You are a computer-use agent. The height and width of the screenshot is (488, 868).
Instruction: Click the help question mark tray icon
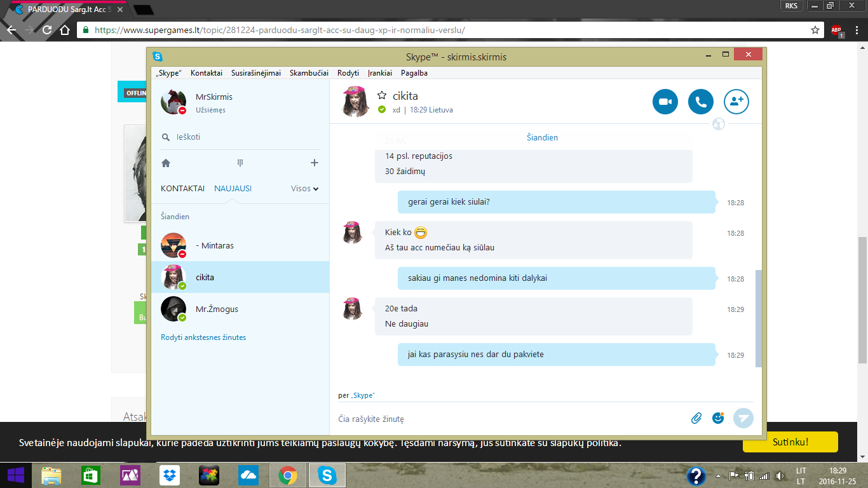[696, 476]
